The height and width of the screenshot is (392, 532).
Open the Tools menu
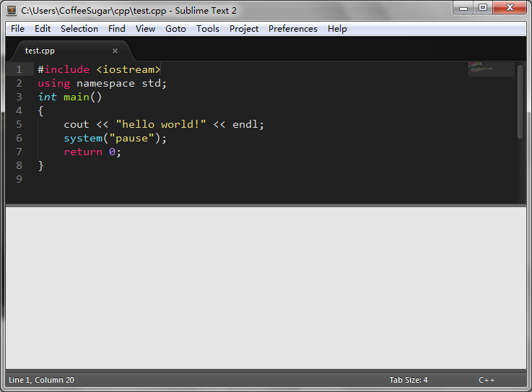point(208,29)
